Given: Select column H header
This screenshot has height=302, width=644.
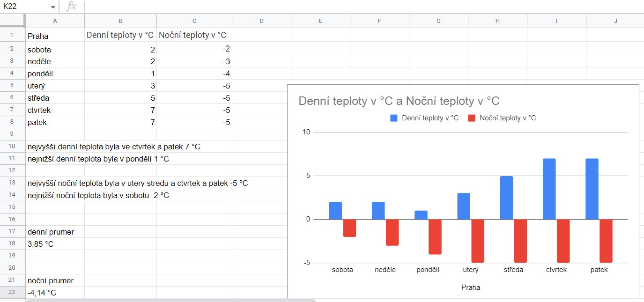Looking at the screenshot, I should click(497, 21).
